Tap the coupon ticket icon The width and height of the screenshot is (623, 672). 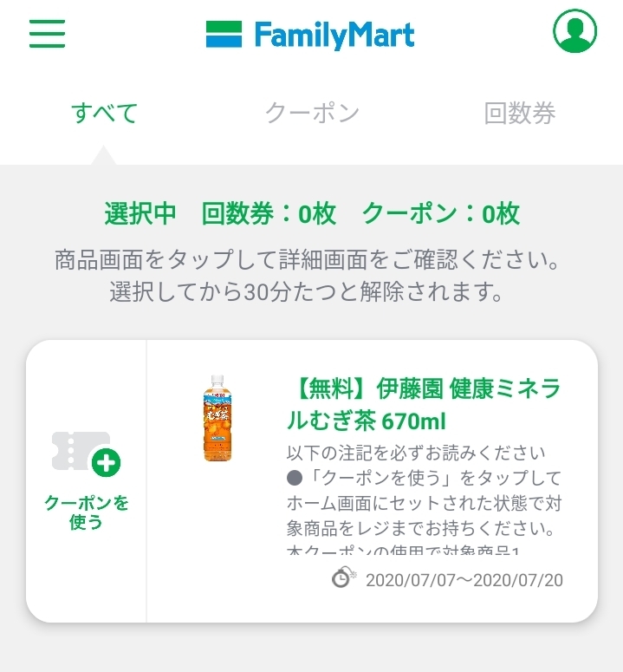click(85, 453)
